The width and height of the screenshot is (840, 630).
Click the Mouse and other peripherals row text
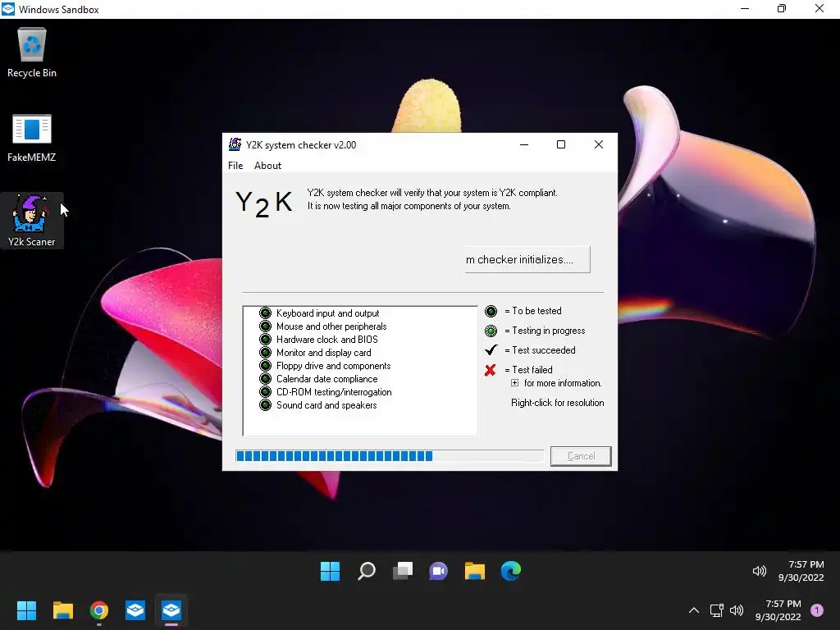click(x=331, y=326)
